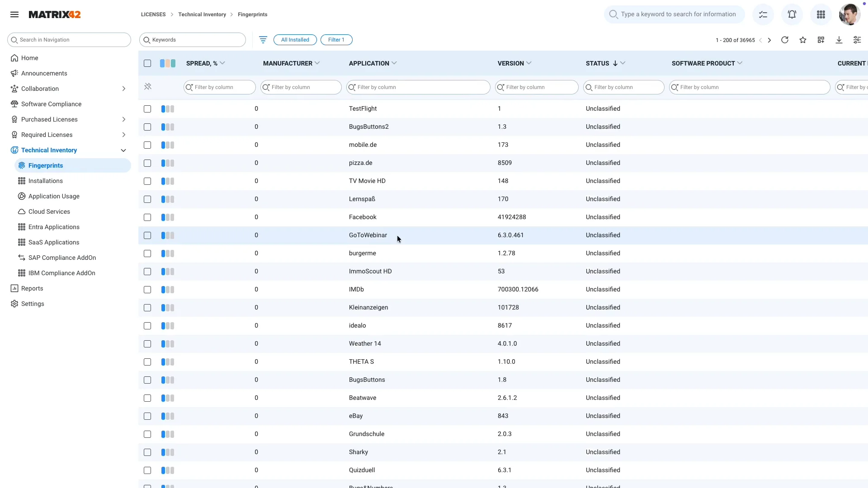
Task: Open Reports in the navigation
Action: tap(32, 288)
